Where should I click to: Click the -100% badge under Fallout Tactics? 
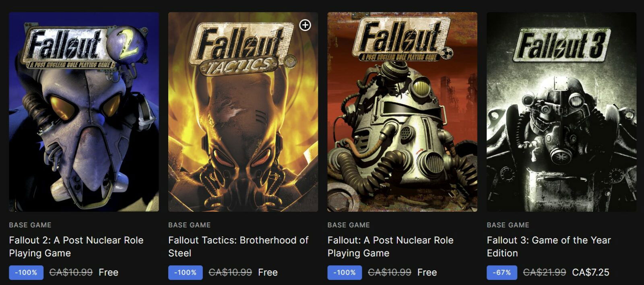[x=185, y=272]
